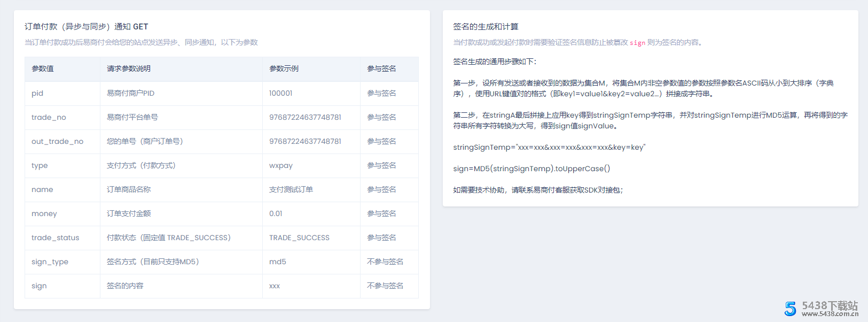Select the 0.01 money example value
The width and height of the screenshot is (868, 322).
276,213
